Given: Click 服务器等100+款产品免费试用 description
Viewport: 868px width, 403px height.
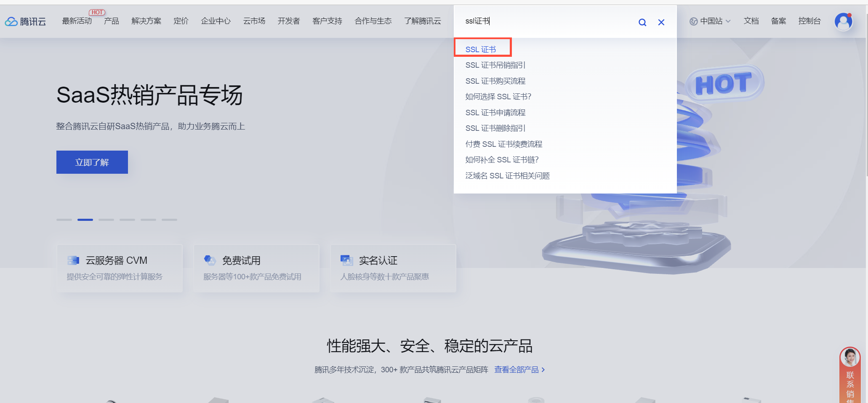Looking at the screenshot, I should click(x=252, y=277).
